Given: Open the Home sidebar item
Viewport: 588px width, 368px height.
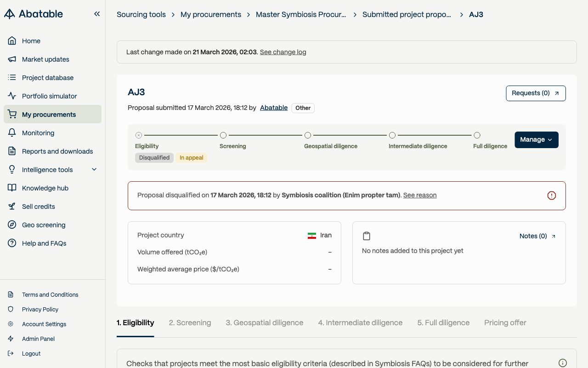Looking at the screenshot, I should [x=52, y=41].
